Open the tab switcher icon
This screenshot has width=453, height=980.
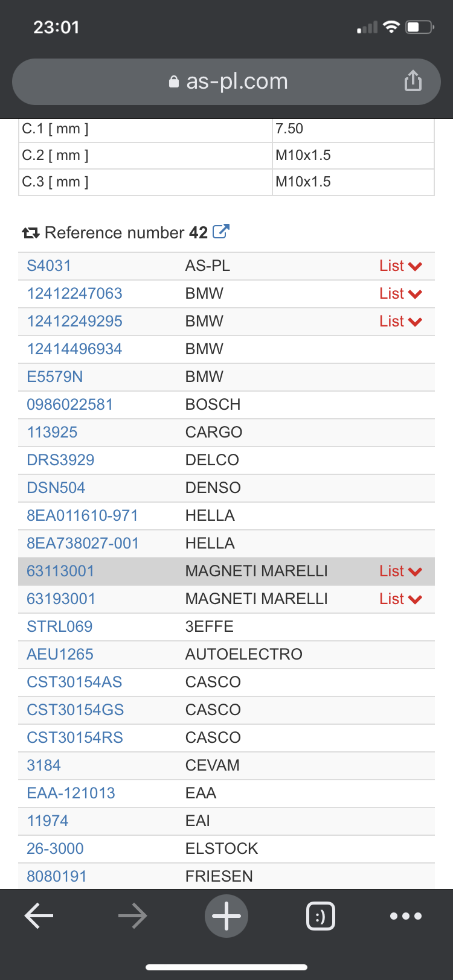click(321, 916)
